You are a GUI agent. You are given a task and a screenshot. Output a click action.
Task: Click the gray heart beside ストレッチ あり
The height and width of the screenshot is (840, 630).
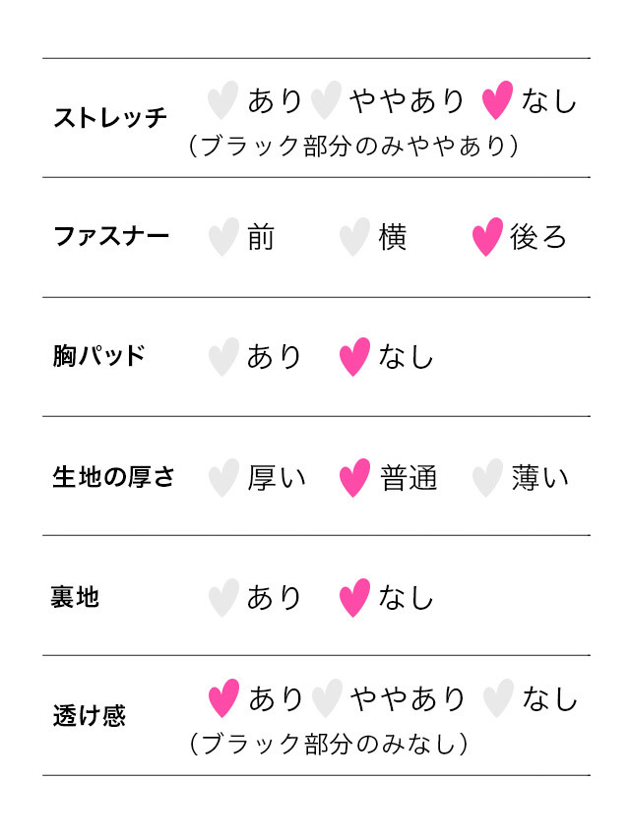coord(223,100)
